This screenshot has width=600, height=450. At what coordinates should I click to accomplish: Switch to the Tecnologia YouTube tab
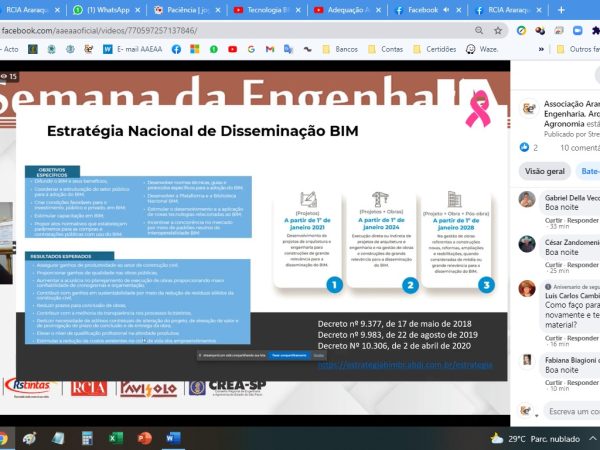262,10
